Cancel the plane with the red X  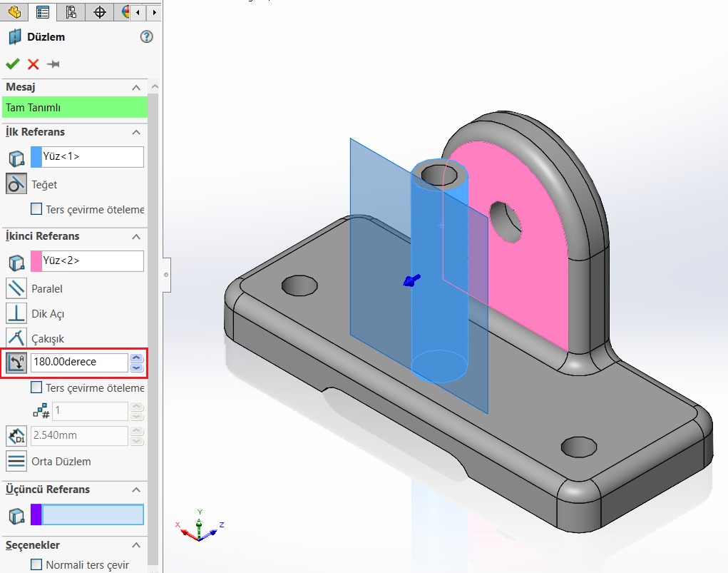coord(33,64)
